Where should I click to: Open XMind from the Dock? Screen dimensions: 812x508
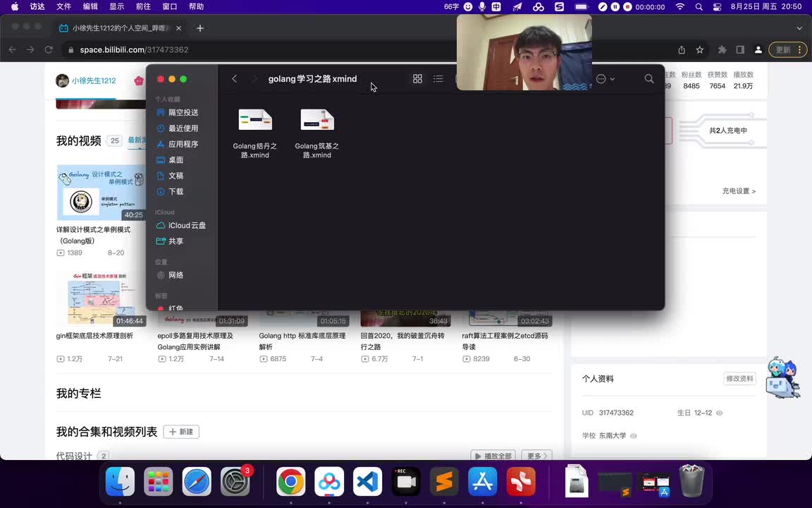521,482
